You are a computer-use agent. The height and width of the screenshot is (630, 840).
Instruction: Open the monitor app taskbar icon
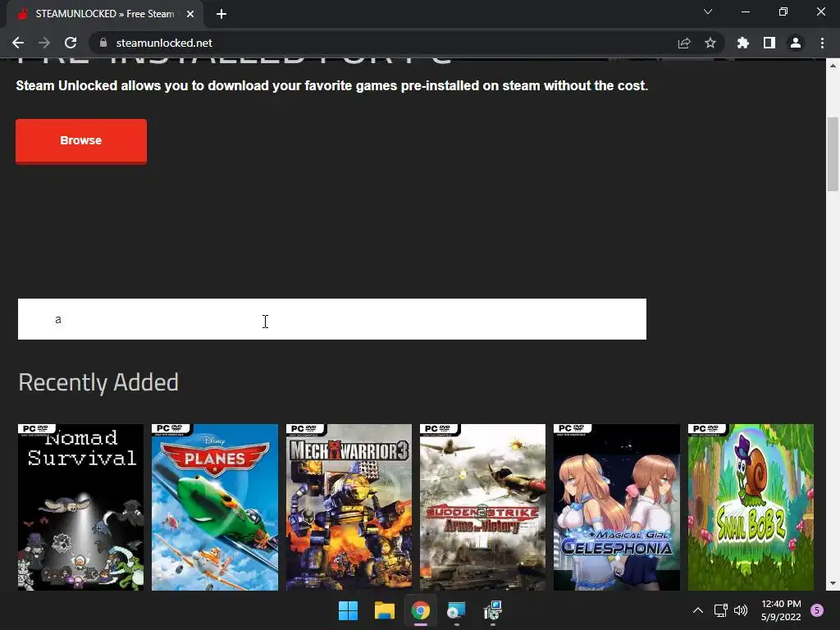tap(456, 610)
